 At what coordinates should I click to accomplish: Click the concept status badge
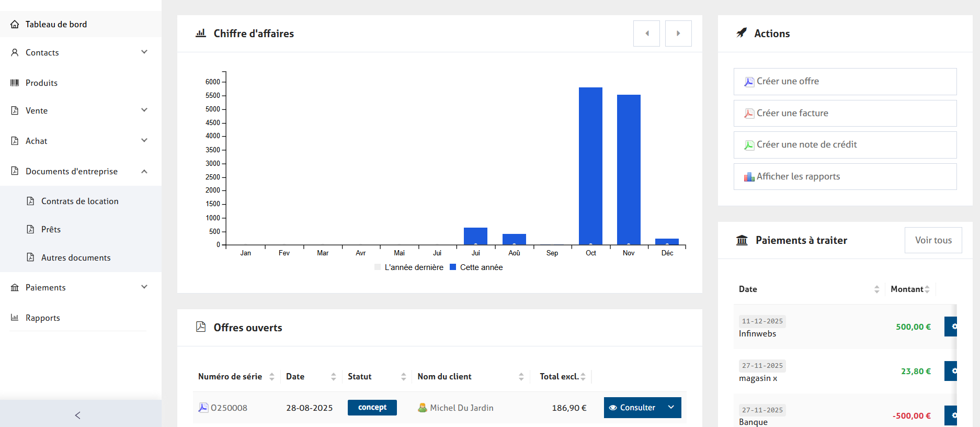click(x=372, y=408)
